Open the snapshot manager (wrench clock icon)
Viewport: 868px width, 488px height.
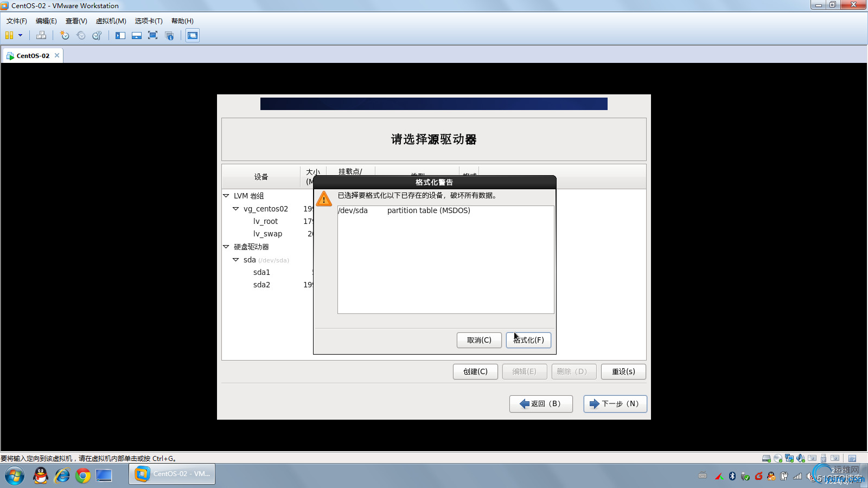[97, 35]
